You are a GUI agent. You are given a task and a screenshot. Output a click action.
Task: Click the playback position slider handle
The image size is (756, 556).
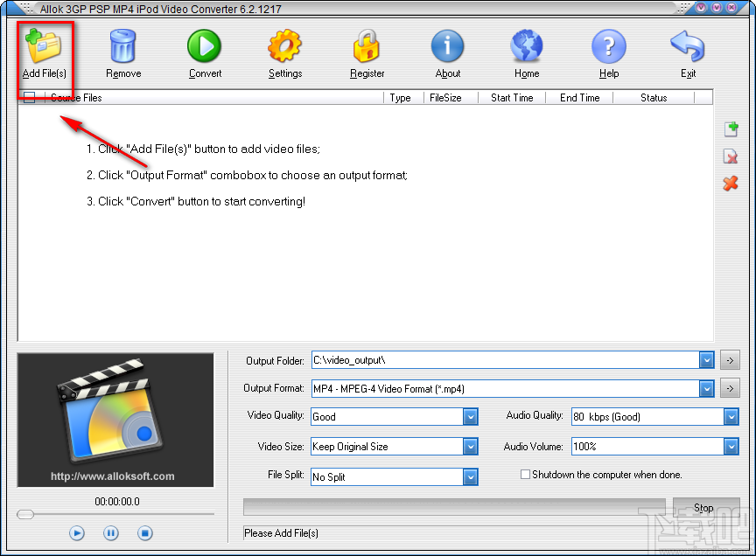click(x=24, y=515)
